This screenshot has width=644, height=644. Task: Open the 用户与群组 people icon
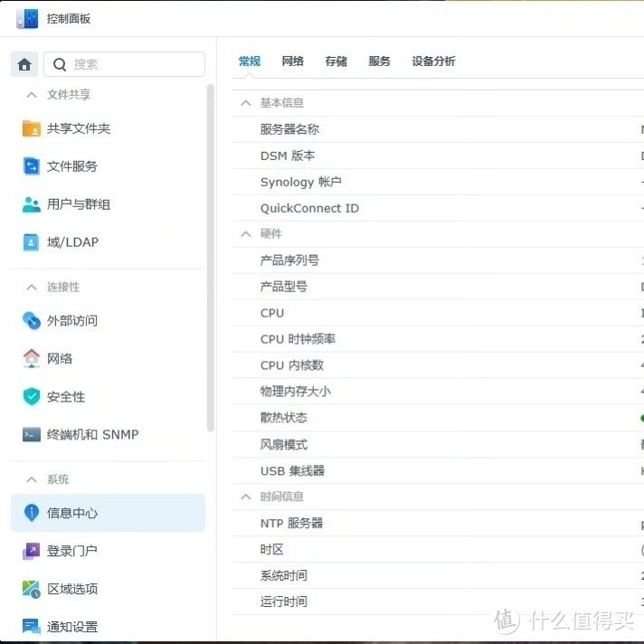pyautogui.click(x=32, y=204)
